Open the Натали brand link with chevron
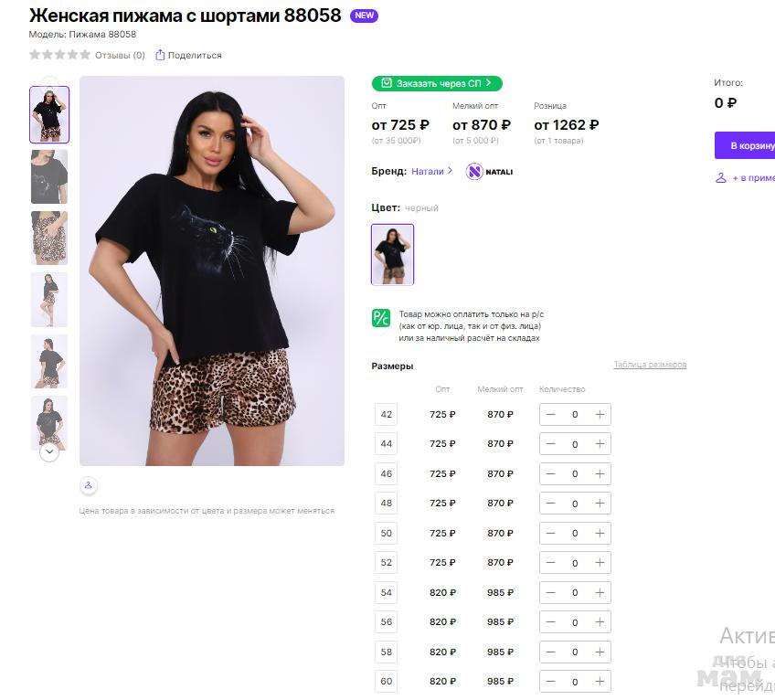 point(431,171)
